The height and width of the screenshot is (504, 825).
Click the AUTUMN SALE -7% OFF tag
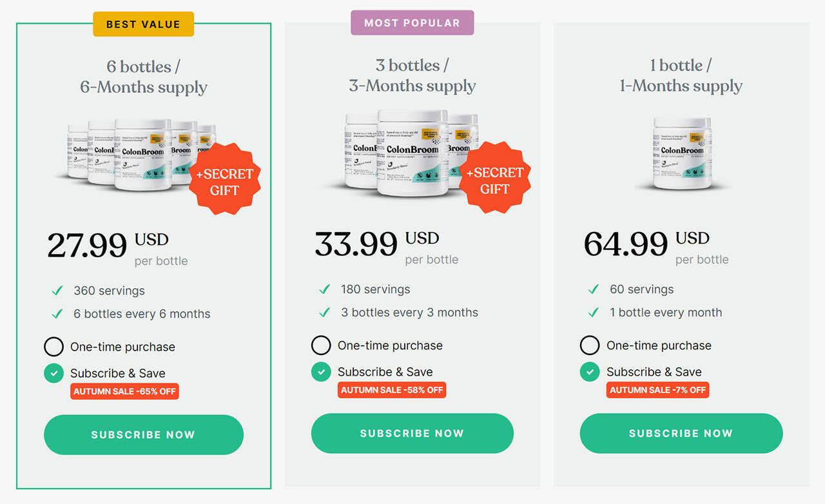657,390
